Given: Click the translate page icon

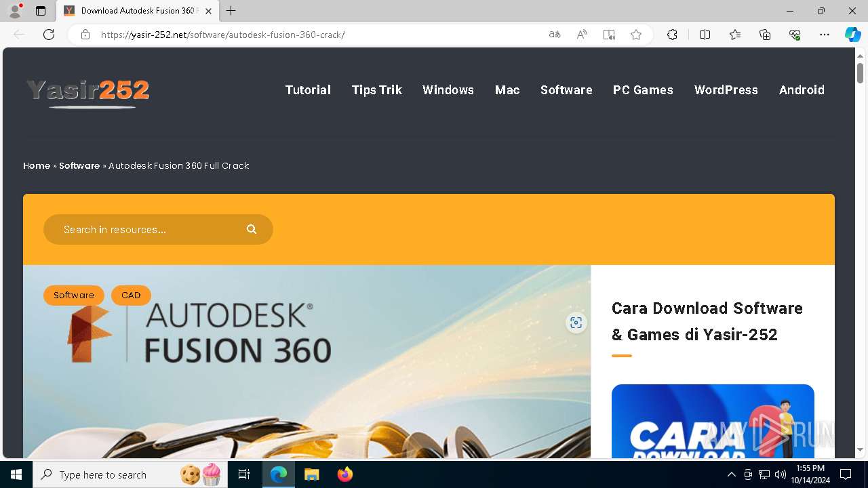Looking at the screenshot, I should point(555,35).
